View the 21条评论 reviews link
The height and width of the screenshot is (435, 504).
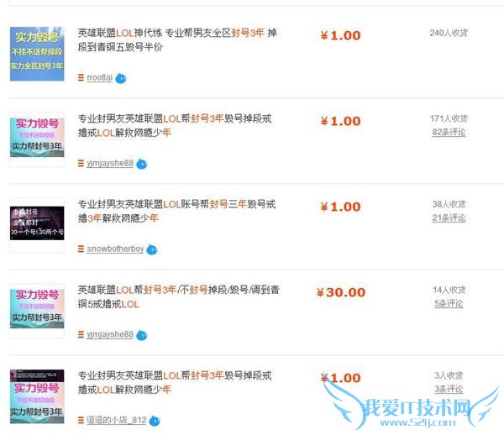pos(449,217)
